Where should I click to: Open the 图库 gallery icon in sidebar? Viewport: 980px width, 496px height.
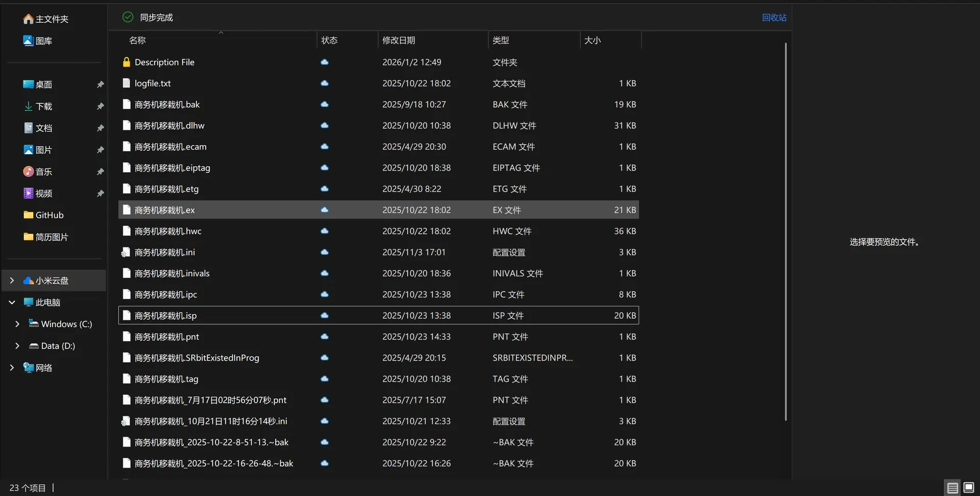click(29, 40)
